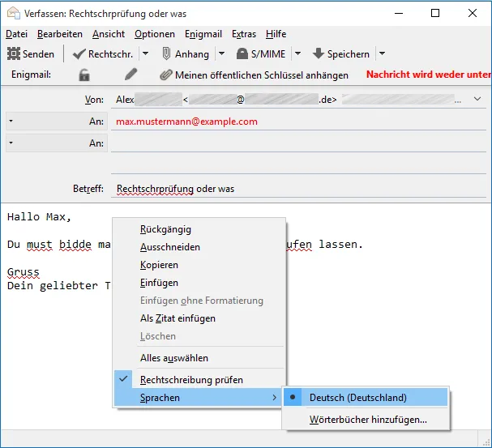The width and height of the screenshot is (492, 448).
Task: Click the Speichern download arrow icon
Action: [319, 53]
